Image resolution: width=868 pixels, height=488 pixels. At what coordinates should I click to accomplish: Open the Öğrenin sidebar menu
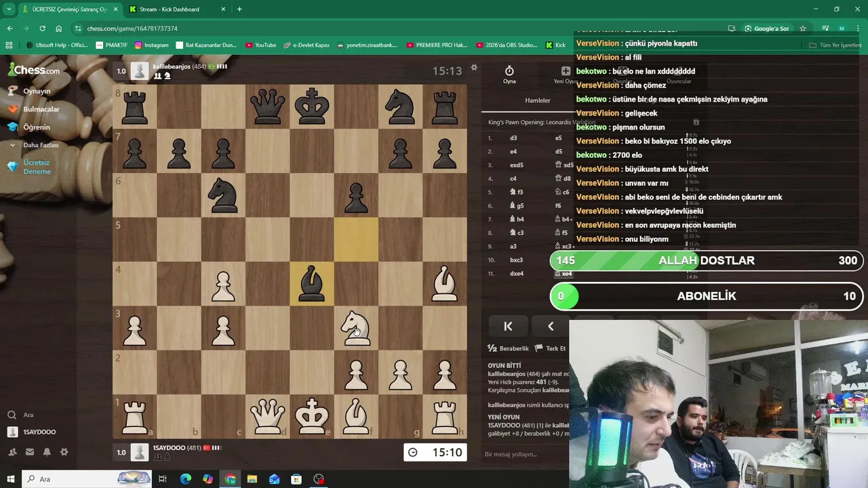[29, 127]
